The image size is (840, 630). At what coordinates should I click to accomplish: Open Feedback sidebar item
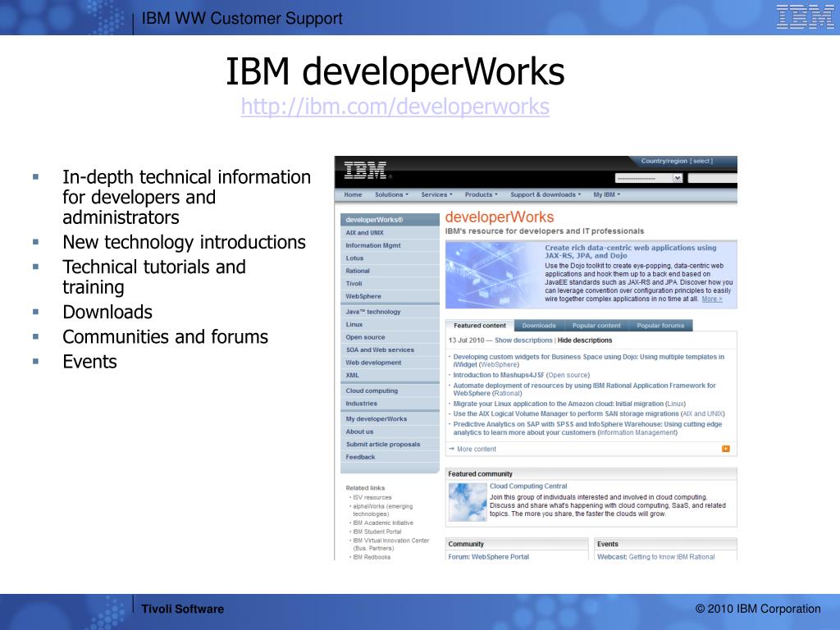point(390,457)
